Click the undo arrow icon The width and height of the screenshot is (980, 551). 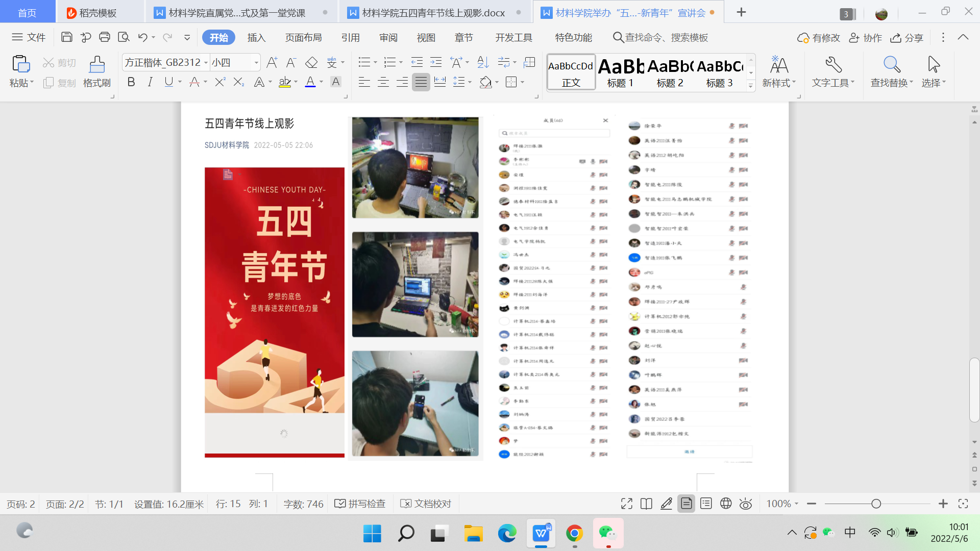142,37
